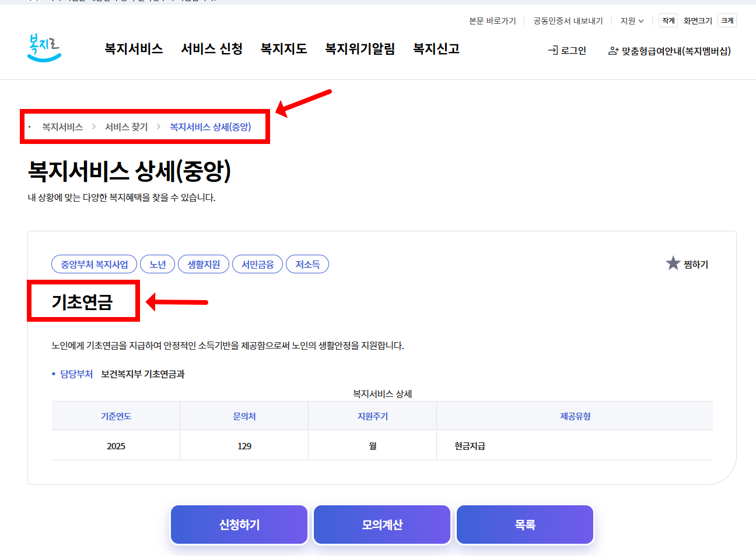Select the 중앙부처 복지사업 tag
756x556 pixels.
click(94, 263)
